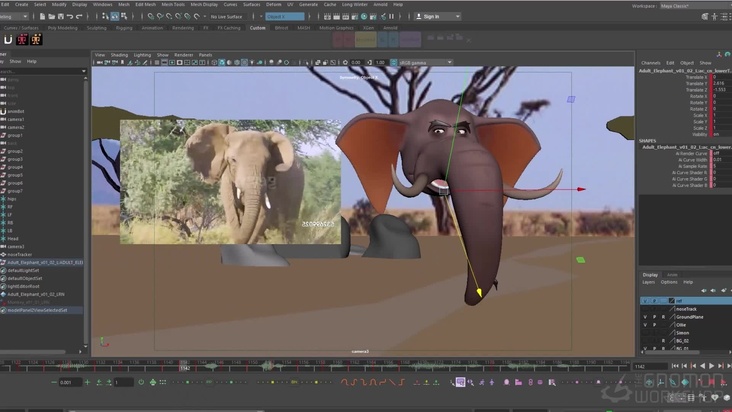This screenshot has height=412, width=732.
Task: Click the channel box axis icon top right
Action: point(719,55)
